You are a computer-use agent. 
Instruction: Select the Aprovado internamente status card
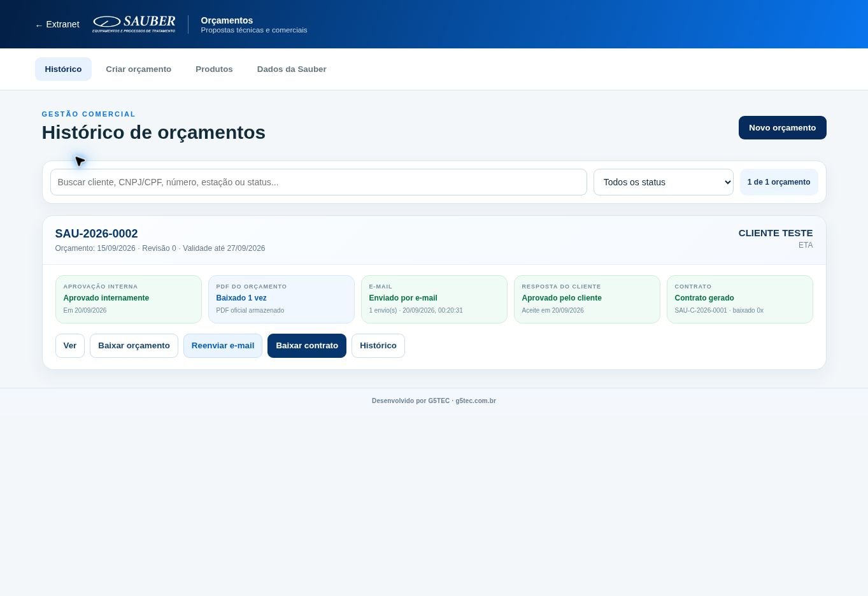tap(129, 299)
